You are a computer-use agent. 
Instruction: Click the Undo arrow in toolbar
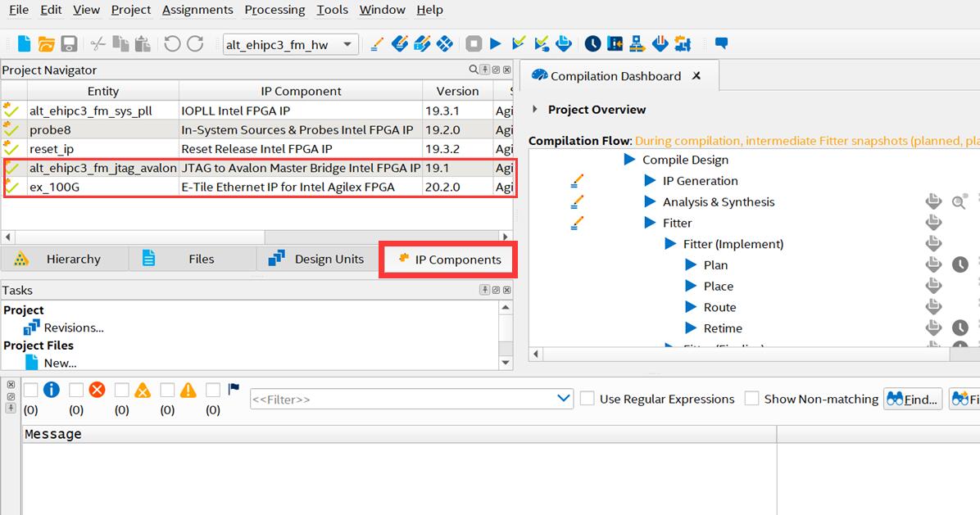(x=172, y=43)
